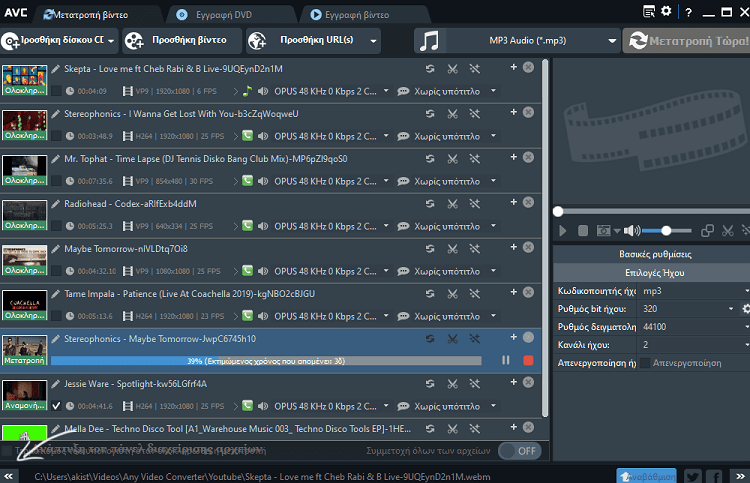Play the preview video
This screenshot has width=750, height=483.
tap(562, 231)
